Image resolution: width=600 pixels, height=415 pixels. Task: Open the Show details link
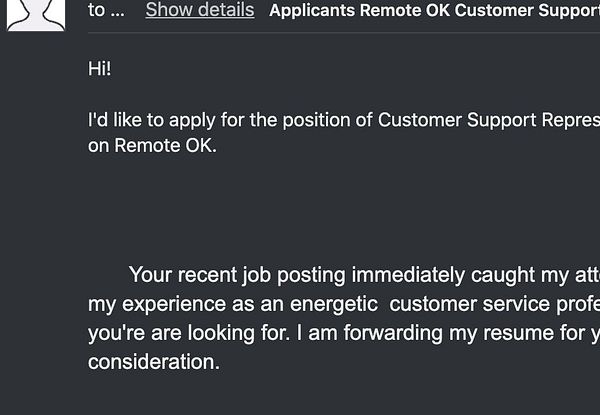pyautogui.click(x=200, y=11)
